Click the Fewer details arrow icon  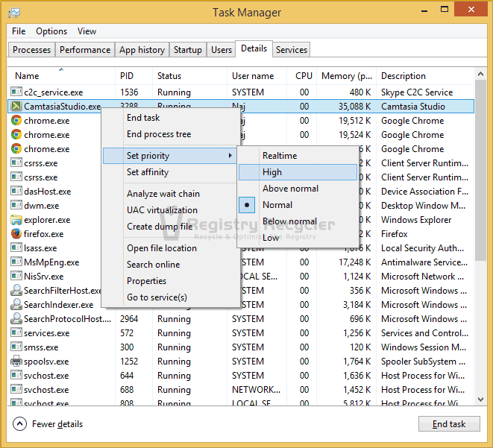point(19,424)
